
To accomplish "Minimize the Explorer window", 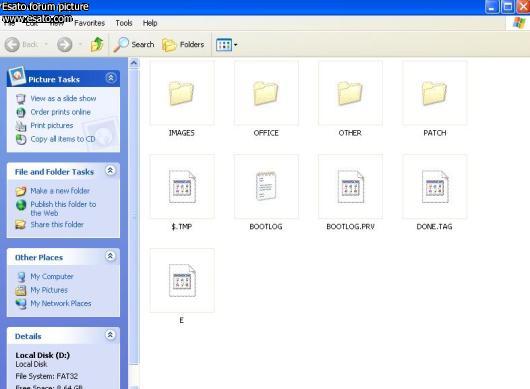I will click(x=492, y=7).
